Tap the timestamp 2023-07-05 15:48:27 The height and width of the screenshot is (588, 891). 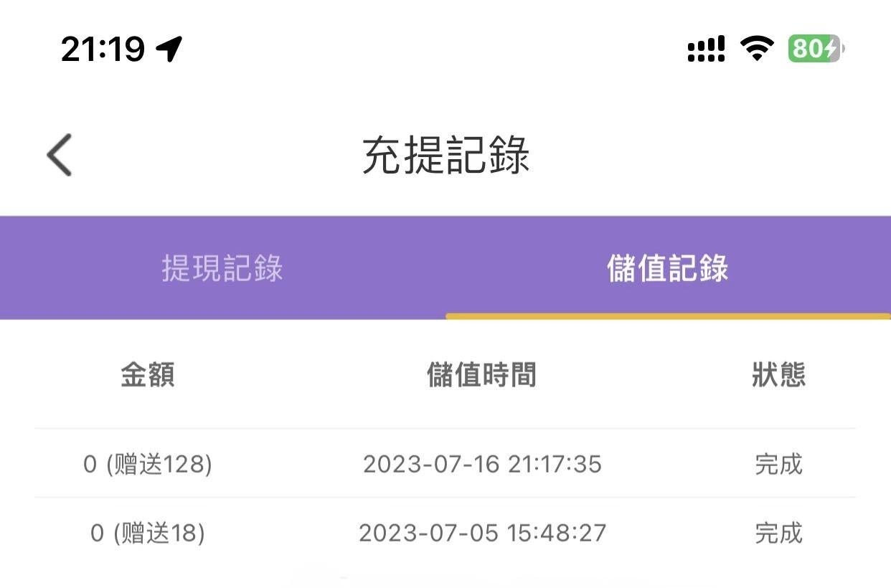482,534
